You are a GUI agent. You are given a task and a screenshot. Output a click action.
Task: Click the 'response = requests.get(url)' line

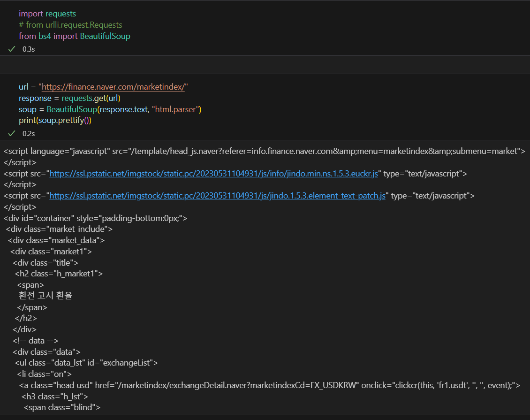(x=69, y=98)
